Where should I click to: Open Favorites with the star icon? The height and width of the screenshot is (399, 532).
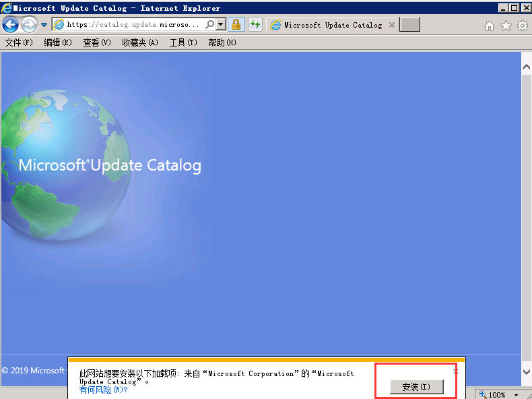[x=506, y=26]
